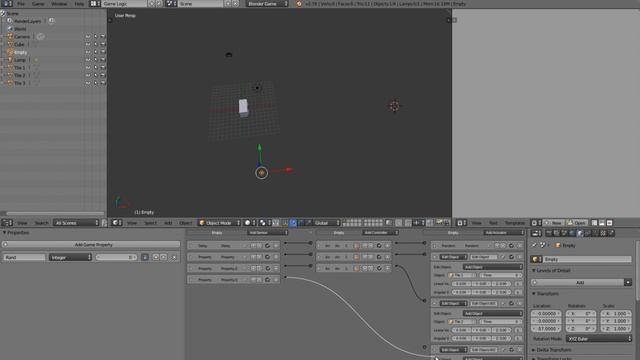Open the All Scenes outliner filter dropdown
This screenshot has width=640, height=360.
pyautogui.click(x=76, y=223)
